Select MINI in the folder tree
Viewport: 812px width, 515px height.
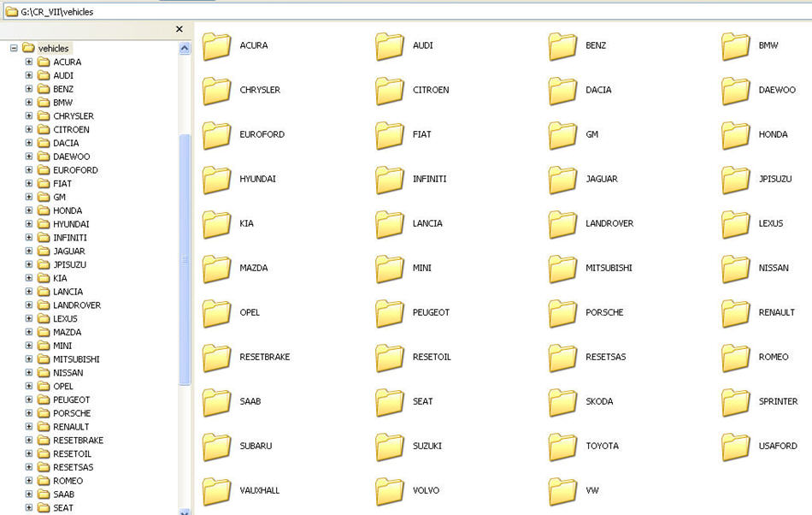tap(62, 345)
